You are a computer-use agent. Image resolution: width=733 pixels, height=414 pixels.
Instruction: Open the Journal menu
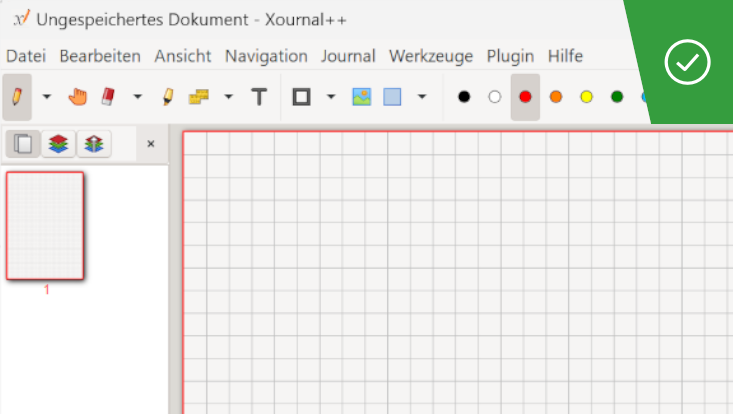point(348,56)
